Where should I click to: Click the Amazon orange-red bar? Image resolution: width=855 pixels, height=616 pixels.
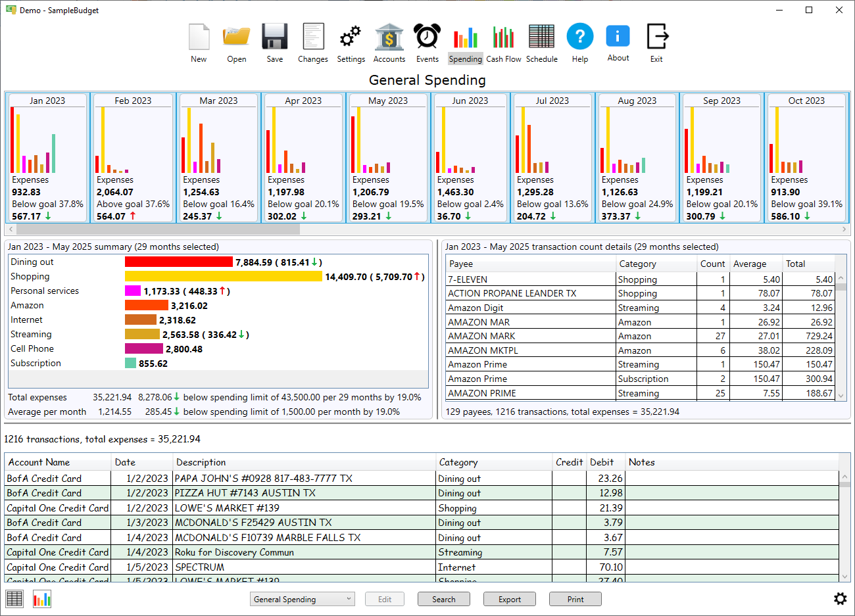pos(147,305)
